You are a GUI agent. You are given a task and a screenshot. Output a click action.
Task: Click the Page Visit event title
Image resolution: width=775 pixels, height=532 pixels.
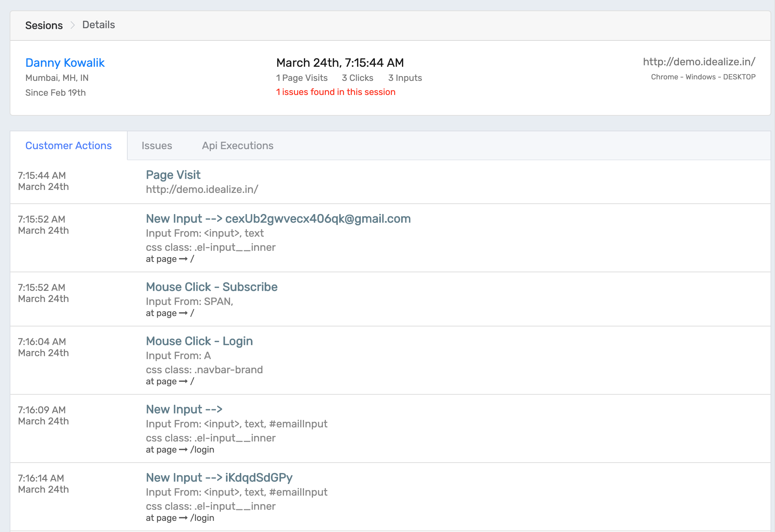click(x=173, y=175)
